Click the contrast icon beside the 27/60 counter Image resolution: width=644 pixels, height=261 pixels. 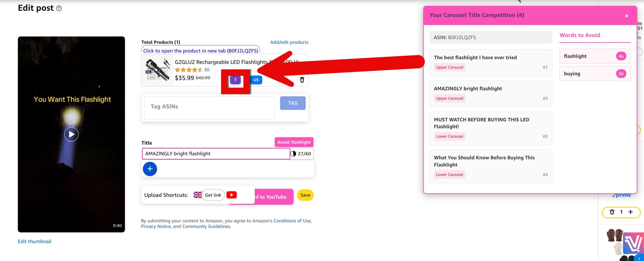tap(294, 153)
